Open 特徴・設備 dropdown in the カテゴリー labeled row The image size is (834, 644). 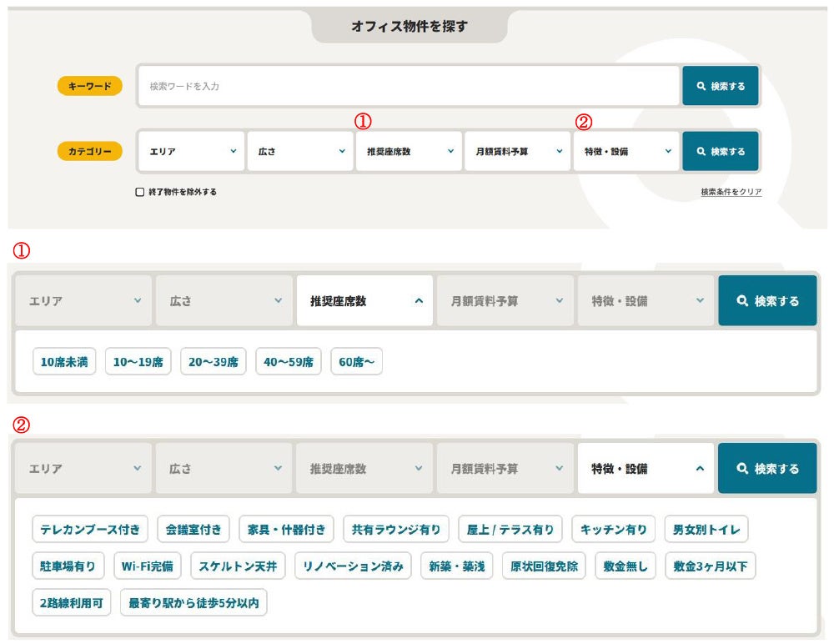click(x=626, y=152)
